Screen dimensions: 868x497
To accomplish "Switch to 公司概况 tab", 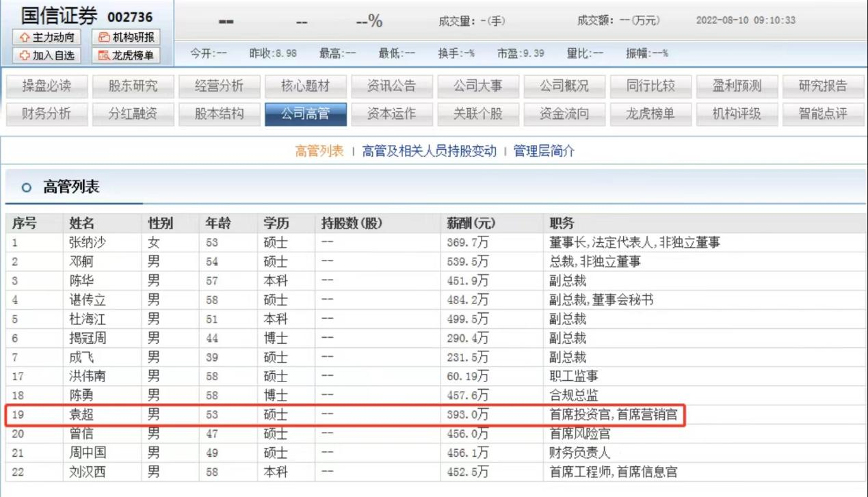I will (564, 86).
